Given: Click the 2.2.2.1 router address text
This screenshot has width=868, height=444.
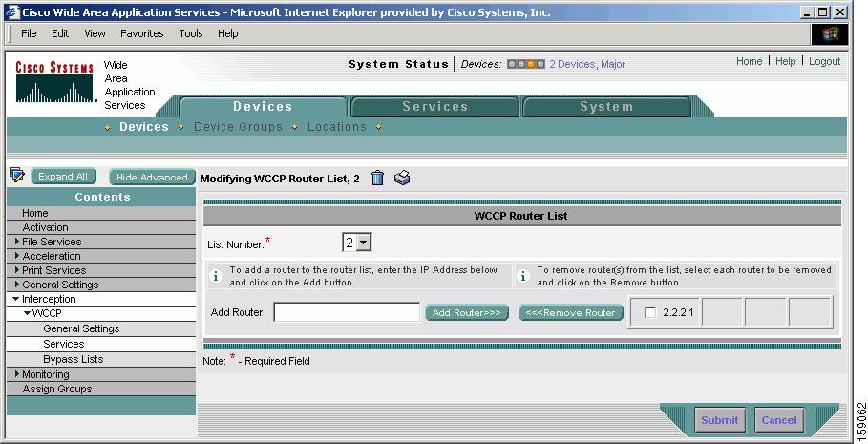Looking at the screenshot, I should [678, 313].
